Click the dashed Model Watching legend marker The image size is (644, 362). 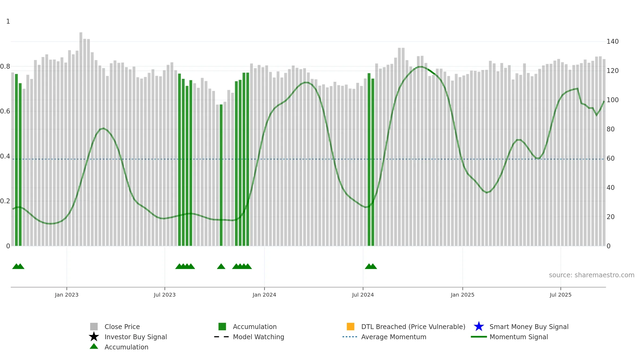pyautogui.click(x=221, y=337)
